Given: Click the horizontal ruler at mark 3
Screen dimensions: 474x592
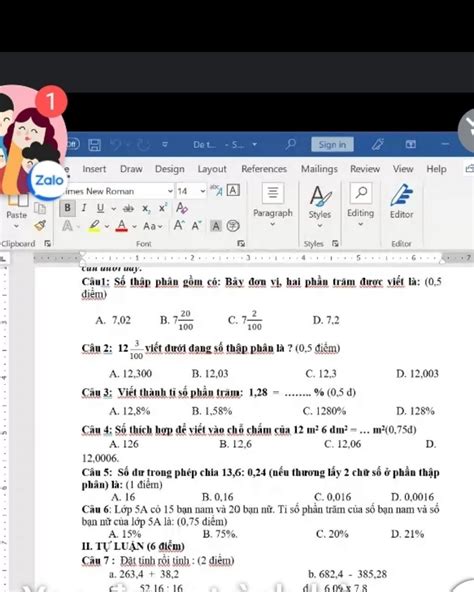Looking at the screenshot, I should pyautogui.click(x=248, y=258).
